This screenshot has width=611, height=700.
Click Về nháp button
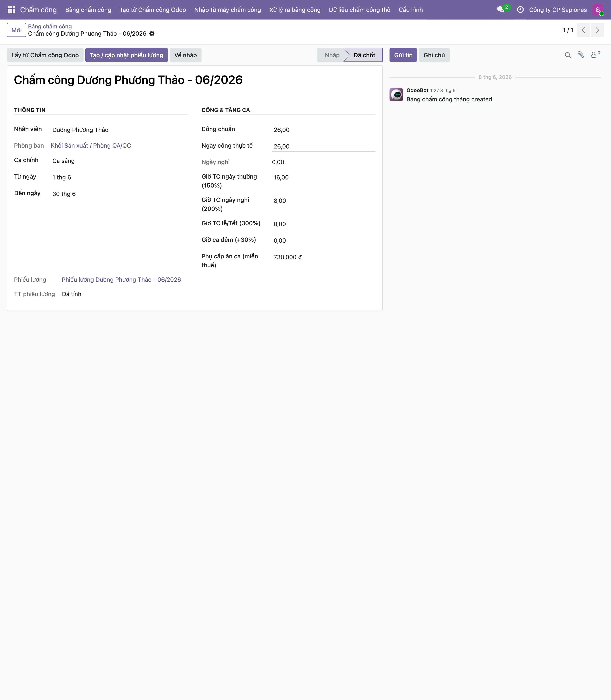[185, 55]
